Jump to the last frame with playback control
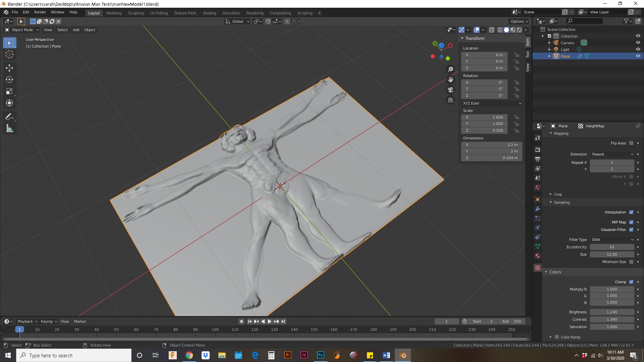Image resolution: width=644 pixels, height=362 pixels. (x=283, y=321)
